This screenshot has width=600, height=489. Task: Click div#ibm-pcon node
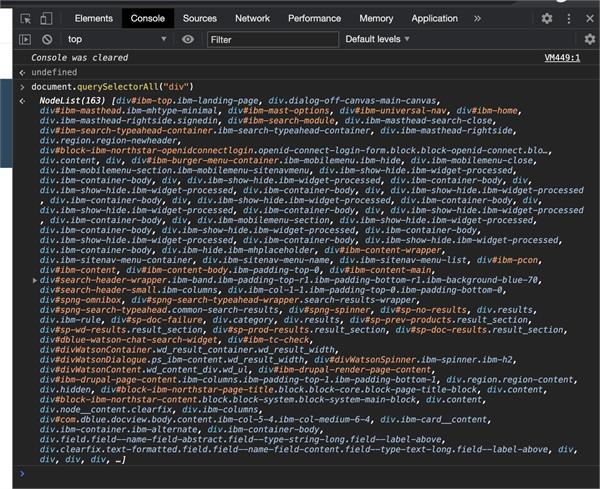click(x=507, y=260)
